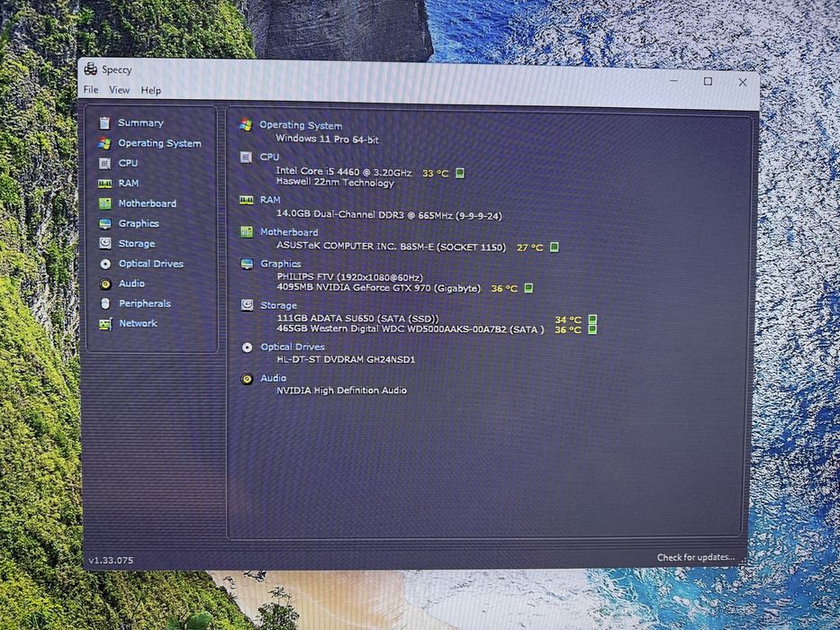
Task: Open the Optical Drives sidebar section
Action: click(x=151, y=264)
